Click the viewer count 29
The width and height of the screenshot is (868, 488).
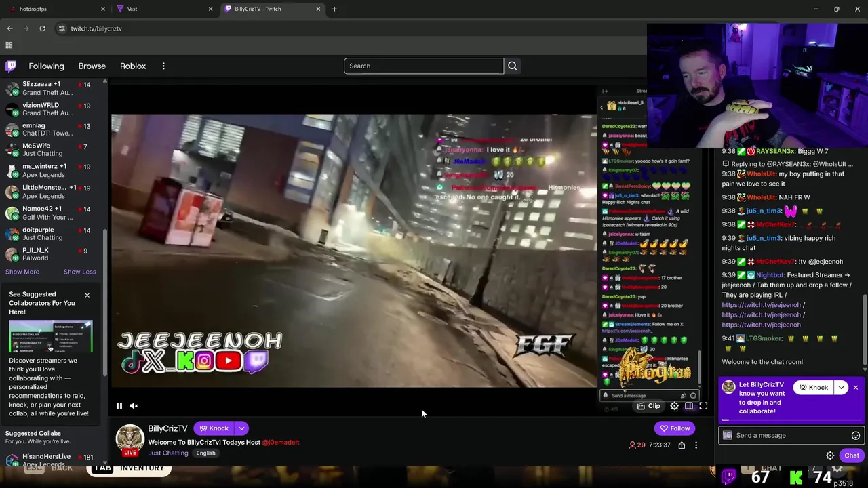637,445
